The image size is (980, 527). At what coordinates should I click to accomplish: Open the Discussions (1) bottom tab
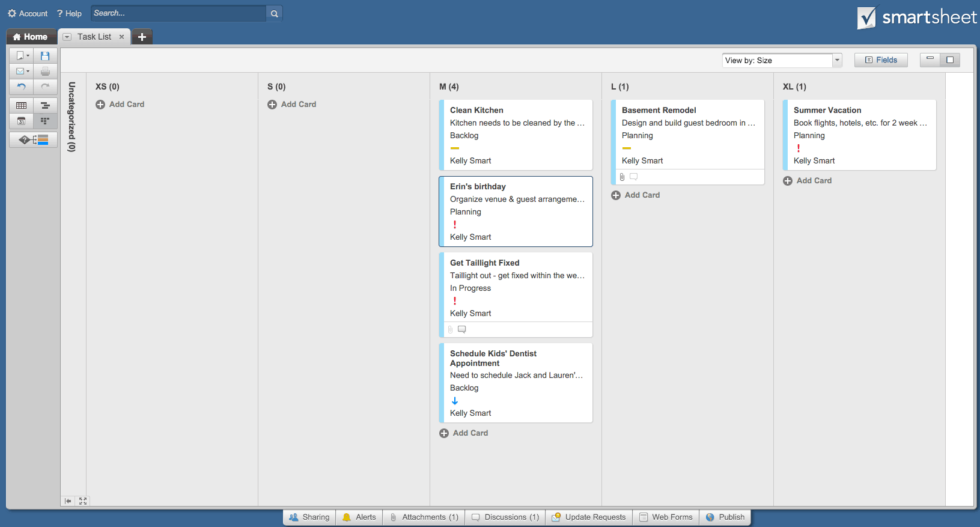coord(505,517)
